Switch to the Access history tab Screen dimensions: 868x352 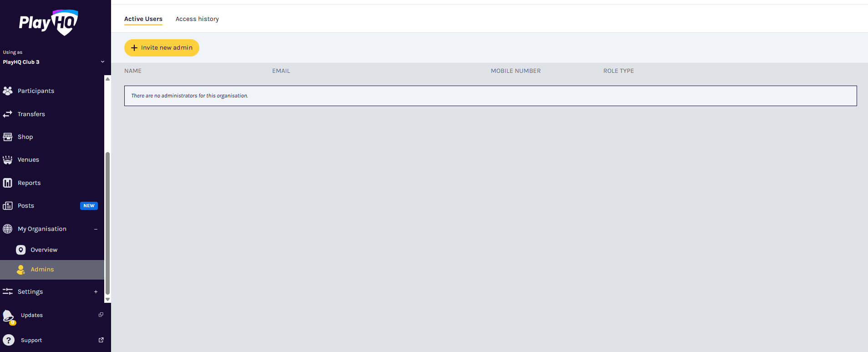(197, 19)
